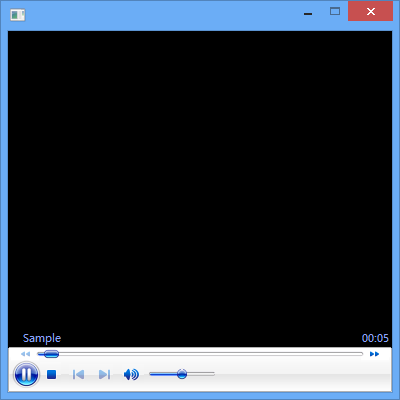400x400 pixels.
Task: Click the 00:05 elapsed time label
Action: tap(375, 338)
